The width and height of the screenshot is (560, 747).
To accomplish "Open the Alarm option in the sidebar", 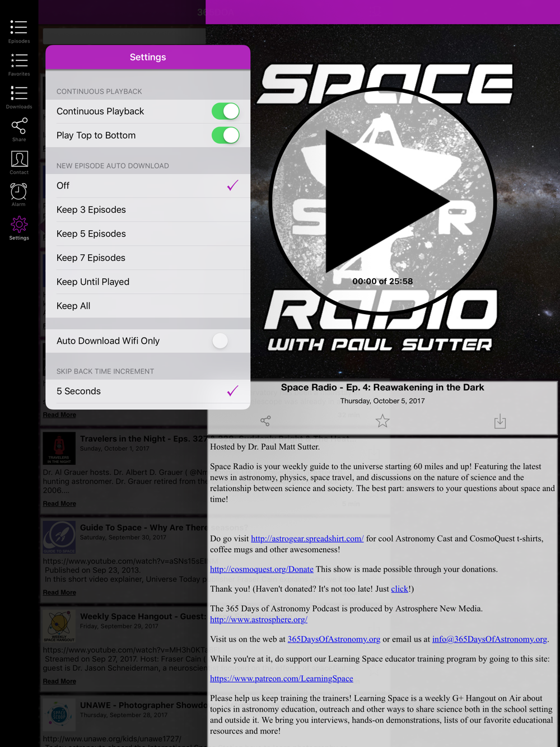I will click(x=18, y=195).
